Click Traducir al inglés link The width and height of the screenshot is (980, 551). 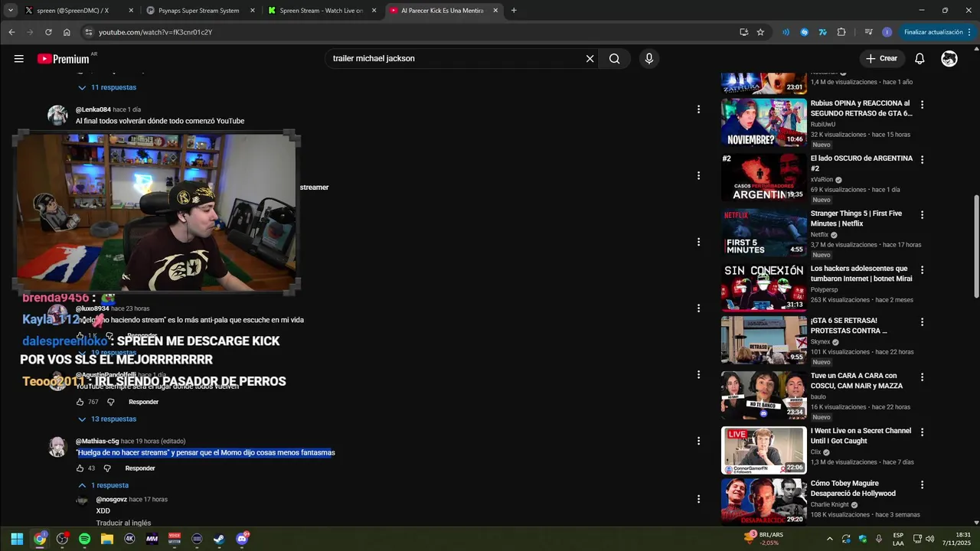(x=123, y=523)
